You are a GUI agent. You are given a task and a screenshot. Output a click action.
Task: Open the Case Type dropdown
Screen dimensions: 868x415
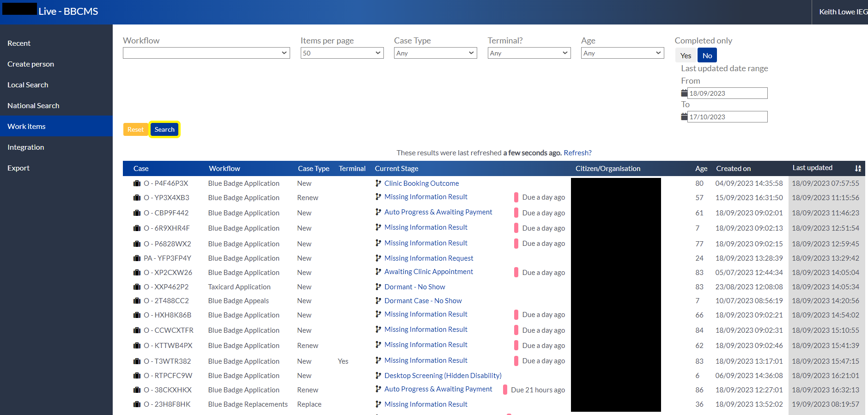point(435,53)
